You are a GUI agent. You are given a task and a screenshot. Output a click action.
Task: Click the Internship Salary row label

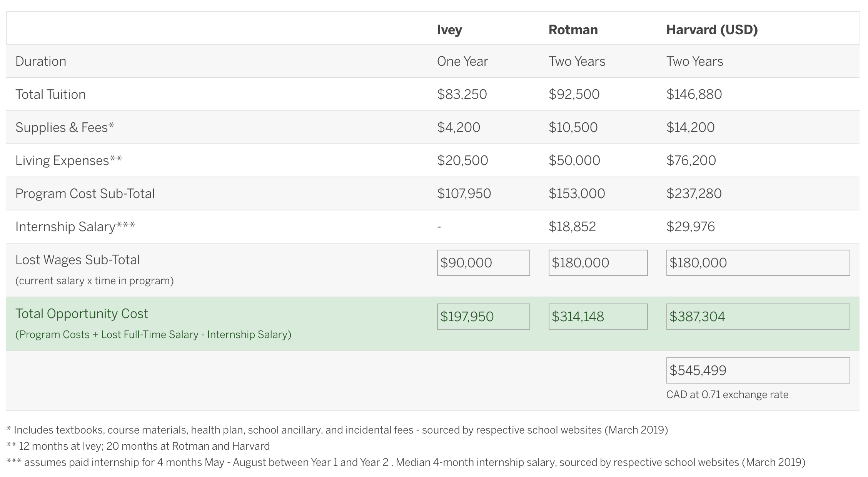(x=75, y=227)
